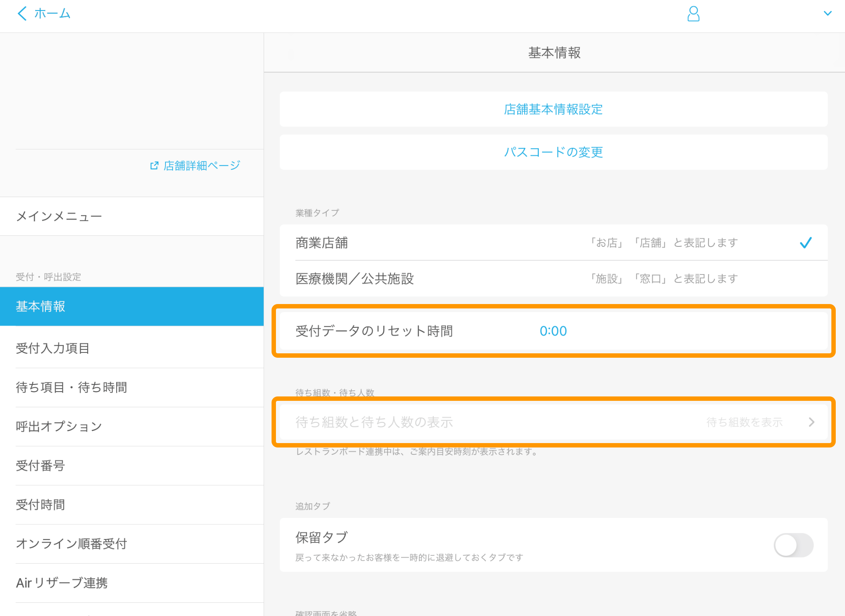Open パスコードの変更

(x=553, y=152)
